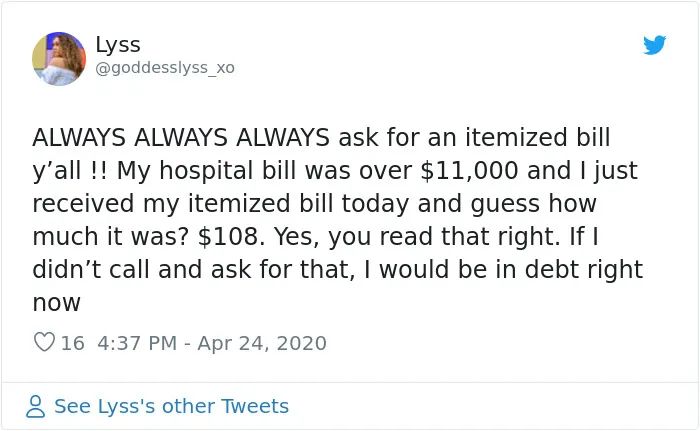Click the like count 16
700x431 pixels.
point(72,343)
